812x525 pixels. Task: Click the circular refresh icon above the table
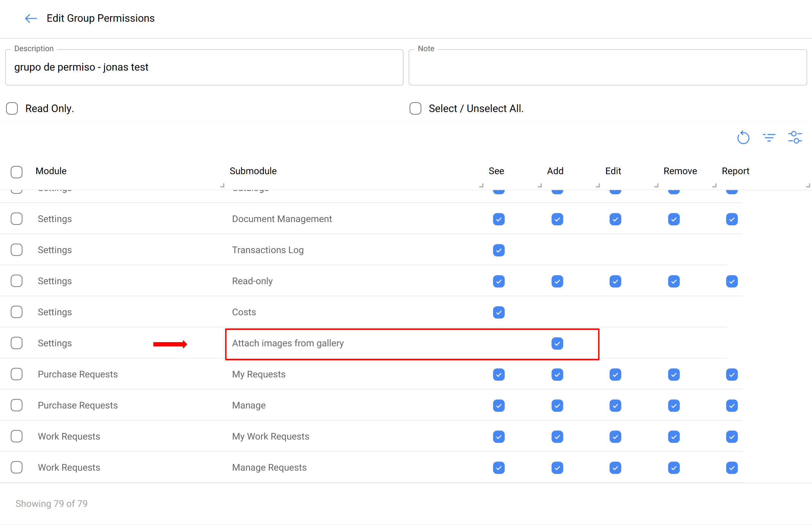point(743,138)
